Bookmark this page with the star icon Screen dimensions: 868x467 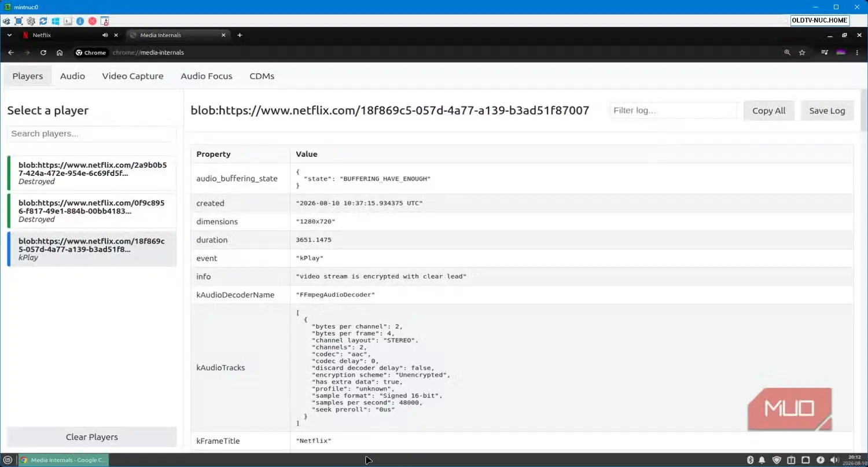click(802, 53)
